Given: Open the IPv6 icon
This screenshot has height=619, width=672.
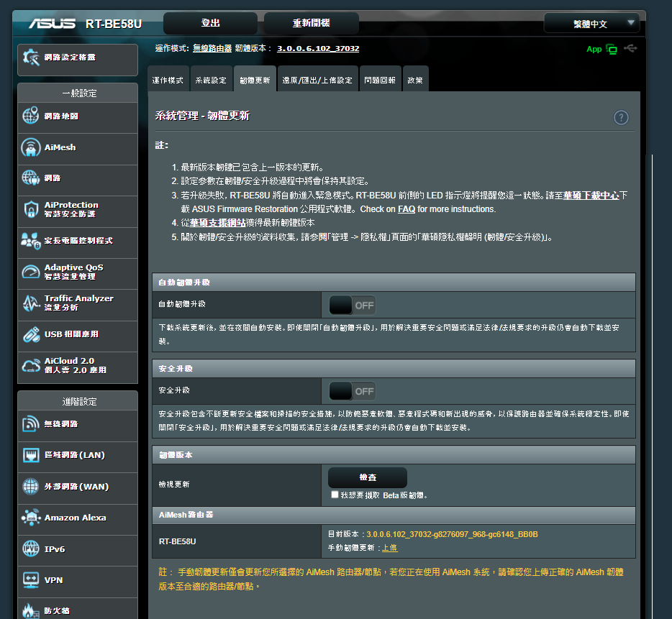Looking at the screenshot, I should pos(30,549).
